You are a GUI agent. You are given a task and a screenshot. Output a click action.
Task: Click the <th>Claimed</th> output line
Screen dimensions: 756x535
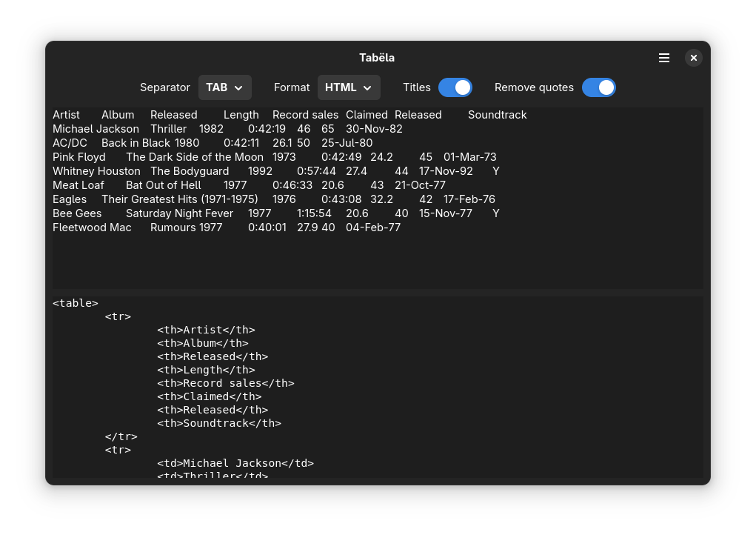tap(210, 396)
